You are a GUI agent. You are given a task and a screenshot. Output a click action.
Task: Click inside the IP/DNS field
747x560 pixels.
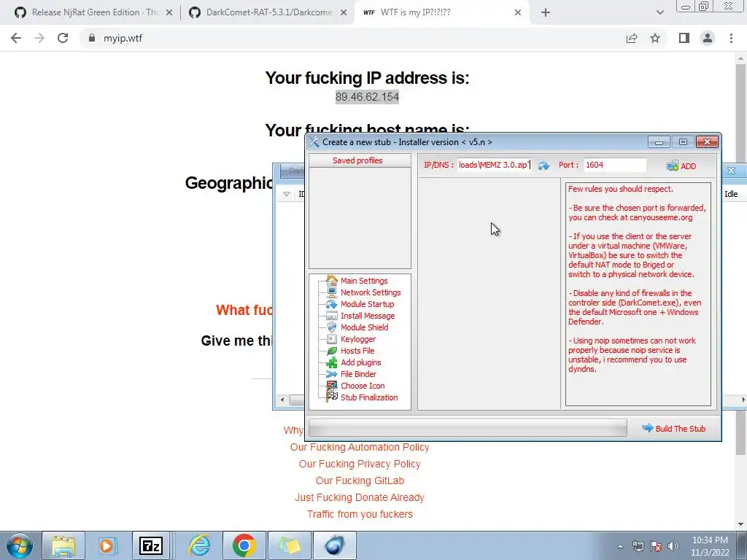click(x=495, y=165)
